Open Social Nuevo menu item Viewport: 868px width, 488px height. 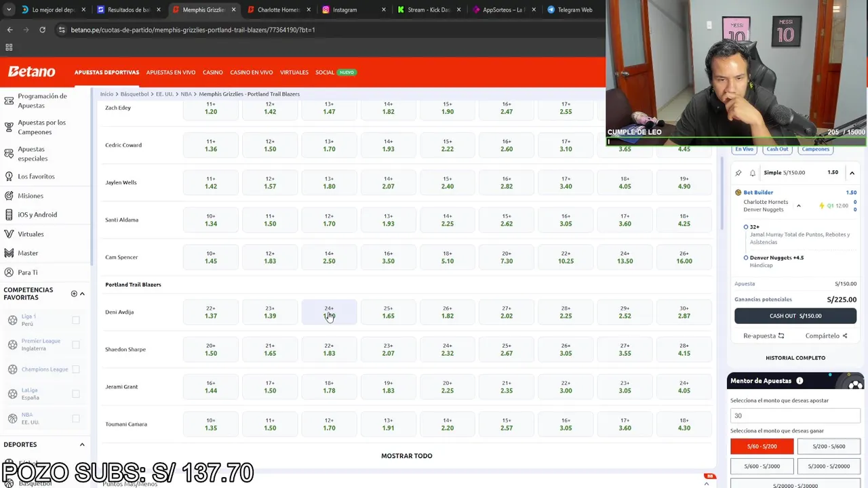(x=336, y=72)
